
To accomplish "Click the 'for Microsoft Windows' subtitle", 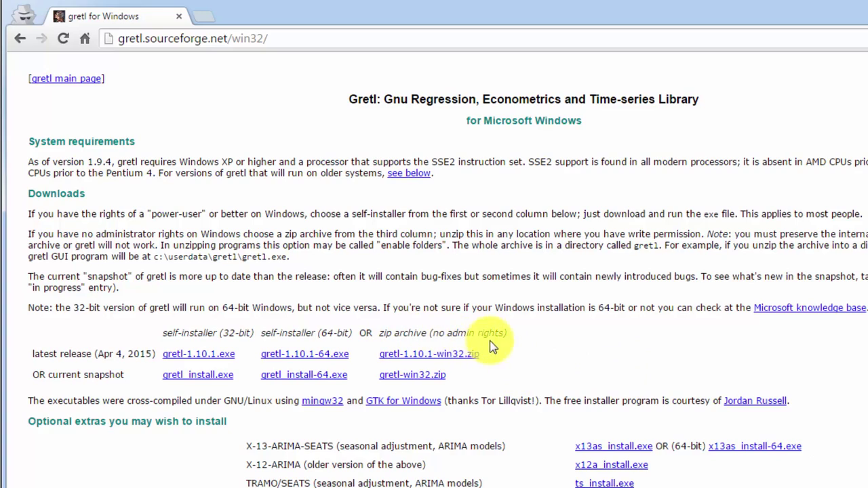I will [x=524, y=121].
